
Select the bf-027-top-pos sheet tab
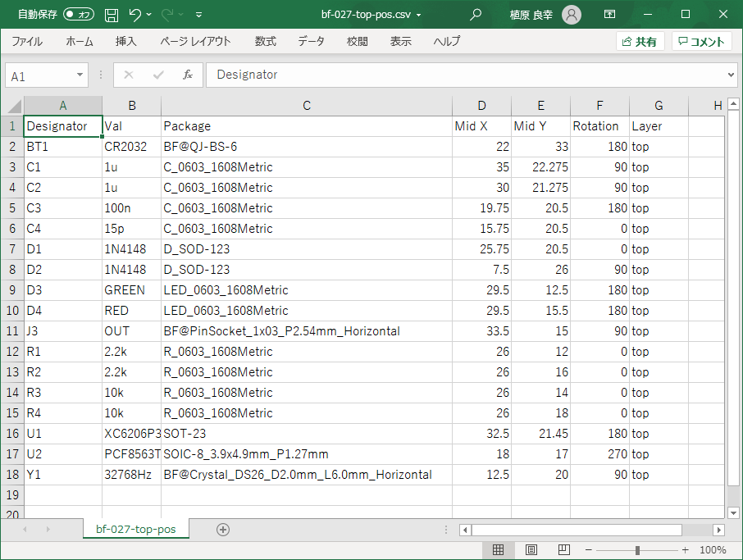[136, 529]
